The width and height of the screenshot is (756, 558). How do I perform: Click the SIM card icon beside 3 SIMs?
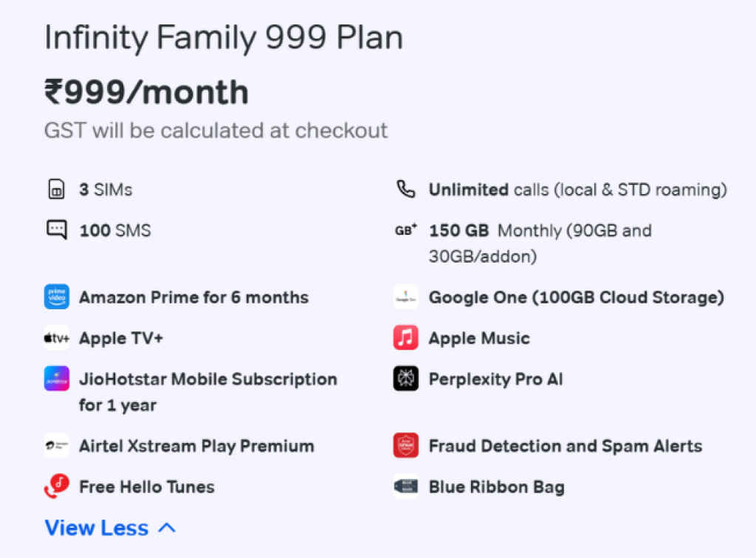coord(57,190)
